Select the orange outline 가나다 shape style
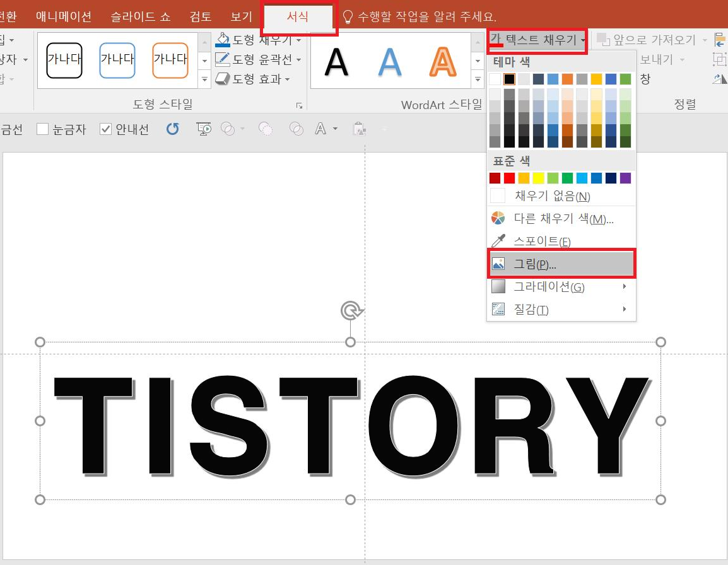The image size is (728, 565). [x=170, y=60]
